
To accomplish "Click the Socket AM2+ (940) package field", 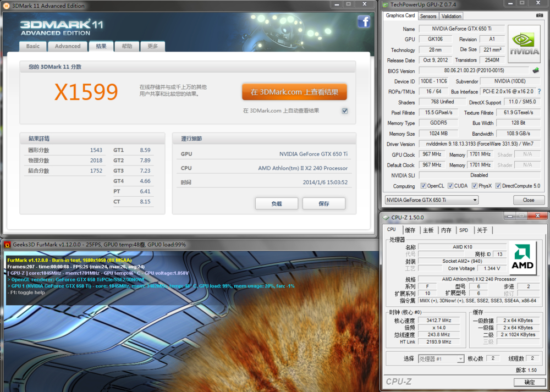I will [x=462, y=261].
